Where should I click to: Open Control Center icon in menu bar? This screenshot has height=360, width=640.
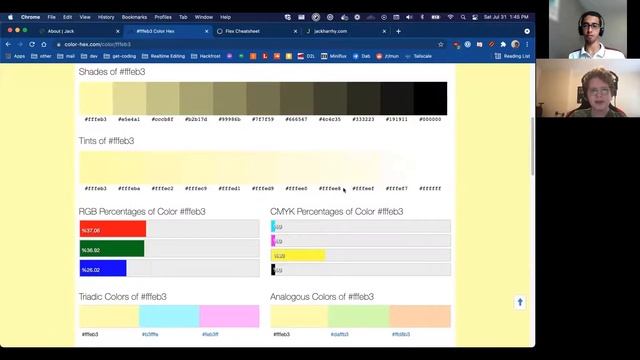tap(475, 17)
